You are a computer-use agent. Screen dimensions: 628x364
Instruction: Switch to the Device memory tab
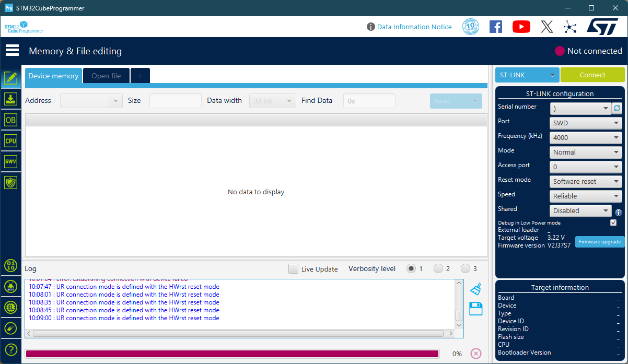point(53,76)
